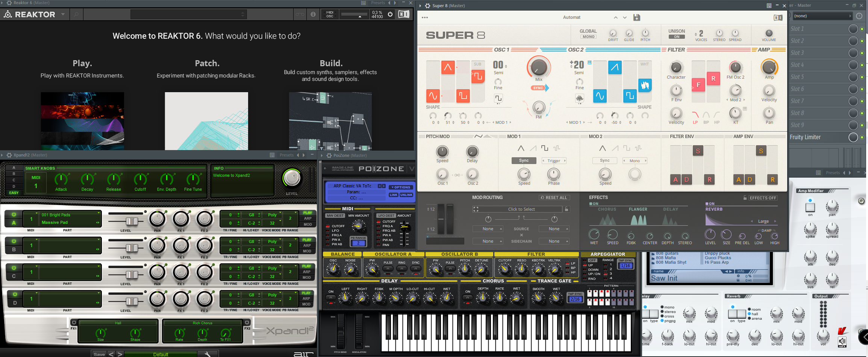Select the OSC 1 sine waveform
Image resolution: width=868 pixels, height=357 pixels.
[433, 96]
